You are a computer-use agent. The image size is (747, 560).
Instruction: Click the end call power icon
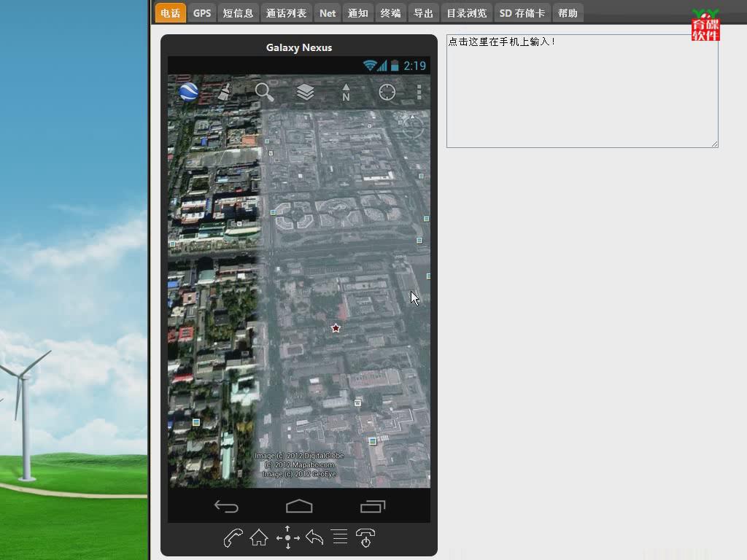365,537
